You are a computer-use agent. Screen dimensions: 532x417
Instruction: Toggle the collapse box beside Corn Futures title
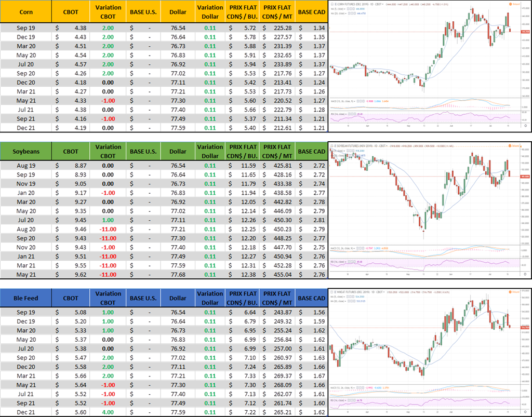(332, 4)
